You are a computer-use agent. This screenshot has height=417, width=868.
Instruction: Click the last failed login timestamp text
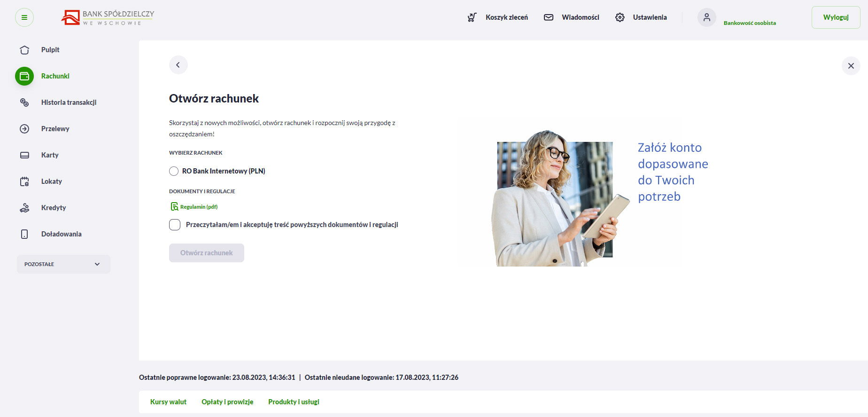[x=381, y=378]
